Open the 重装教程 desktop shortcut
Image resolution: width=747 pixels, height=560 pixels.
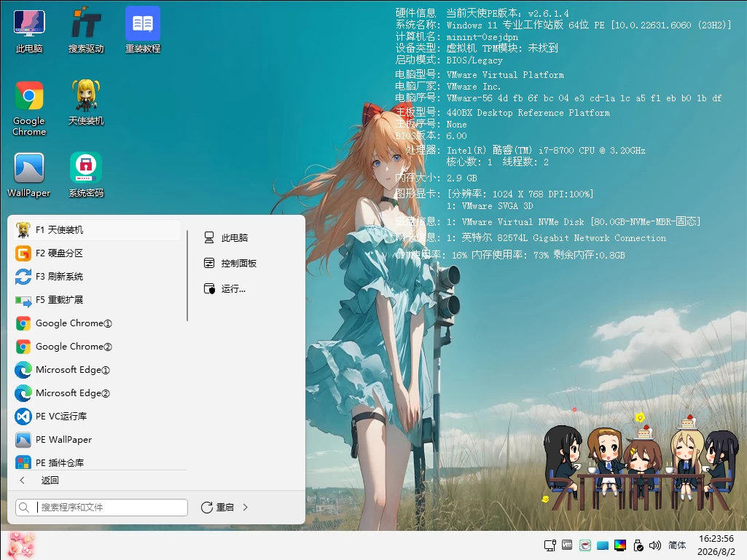[142, 31]
